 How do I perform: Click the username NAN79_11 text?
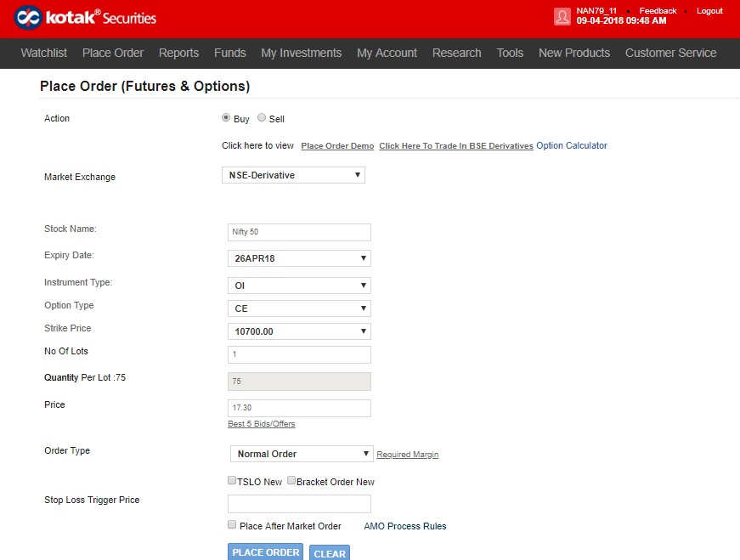596,11
